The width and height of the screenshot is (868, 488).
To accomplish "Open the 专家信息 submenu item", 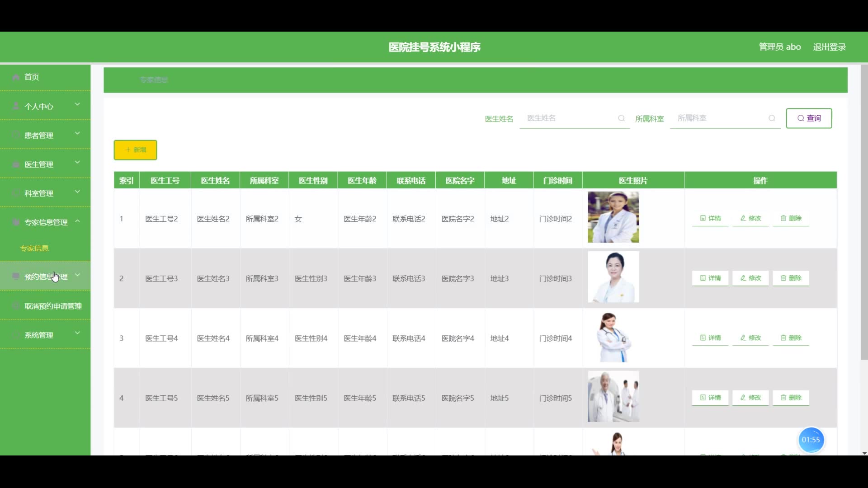I will pyautogui.click(x=34, y=248).
